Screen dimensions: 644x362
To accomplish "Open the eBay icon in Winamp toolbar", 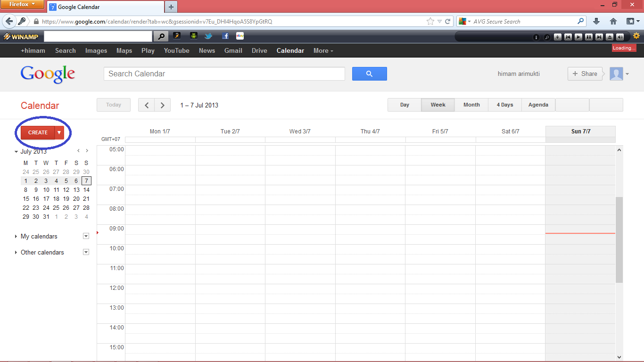I will 240,36.
